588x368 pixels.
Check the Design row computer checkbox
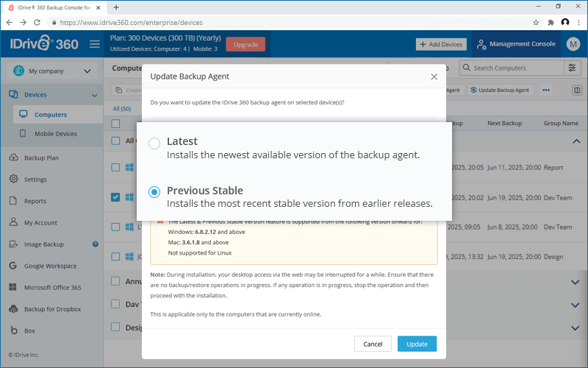[x=115, y=256]
